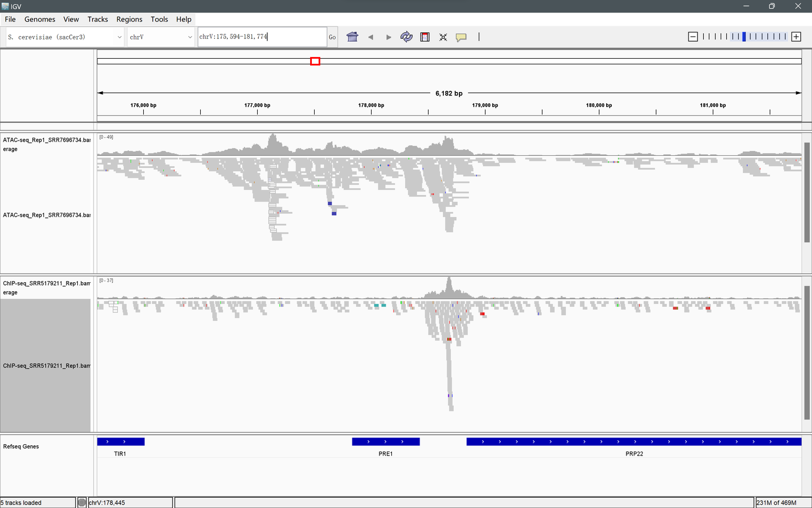Click the resize tracks to fit window icon
Viewport: 812px width, 508px height.
coord(443,37)
